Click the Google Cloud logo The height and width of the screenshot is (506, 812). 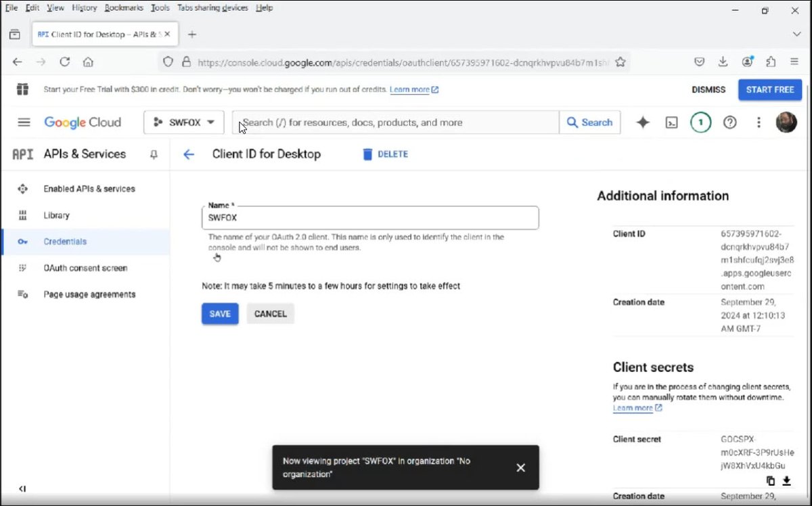click(x=83, y=122)
